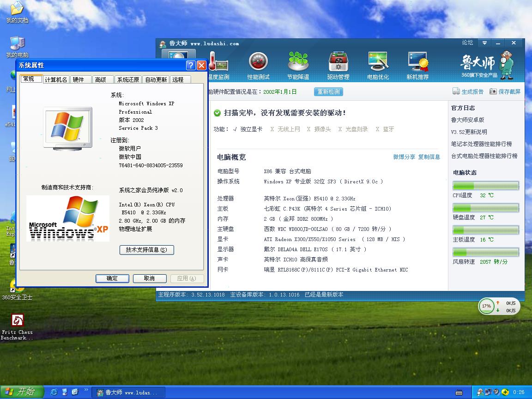Viewport: 532px width, 399px height.
Task: Open the Ludashi Android version (鲁大师安卓版) log entry
Action: [x=467, y=120]
